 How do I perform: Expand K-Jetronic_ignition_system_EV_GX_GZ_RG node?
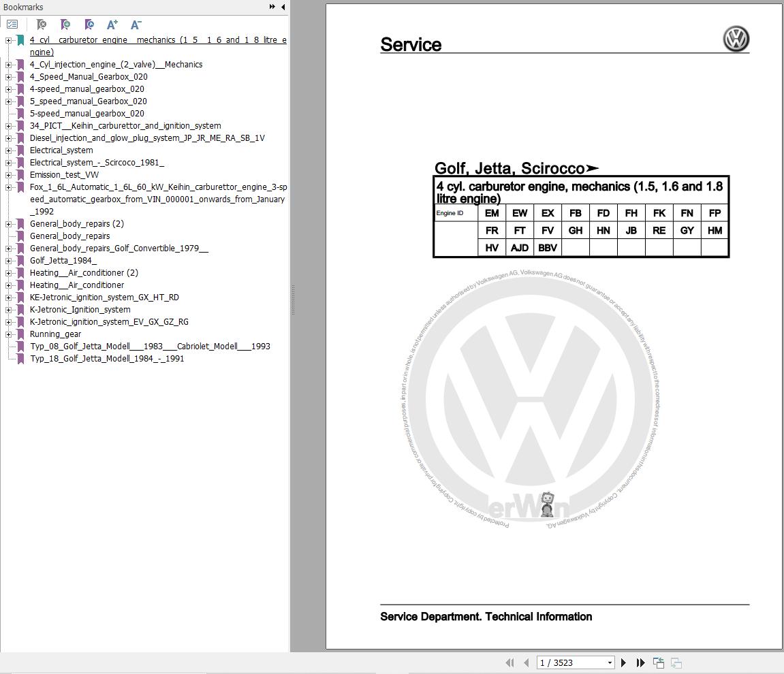point(8,322)
